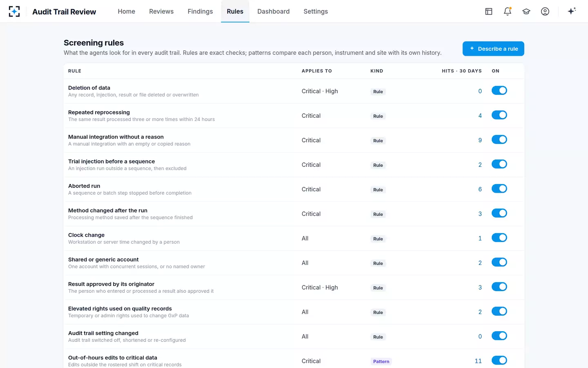Viewport: 588px width, 368px height.
Task: Select the Rules tab
Action: [235, 11]
